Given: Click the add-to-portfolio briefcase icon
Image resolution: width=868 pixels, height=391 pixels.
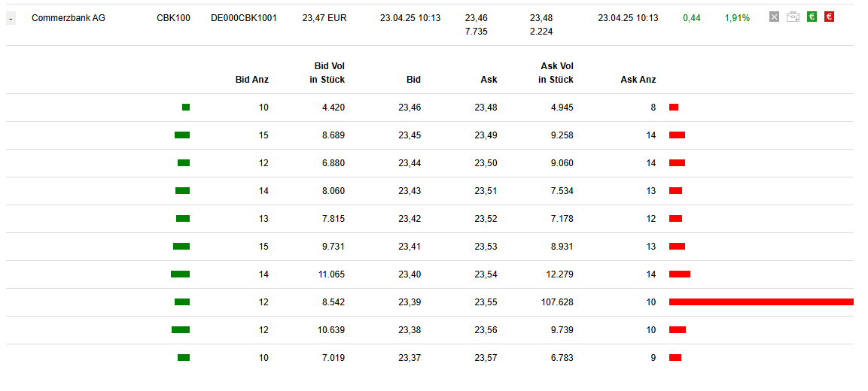Looking at the screenshot, I should click(793, 17).
